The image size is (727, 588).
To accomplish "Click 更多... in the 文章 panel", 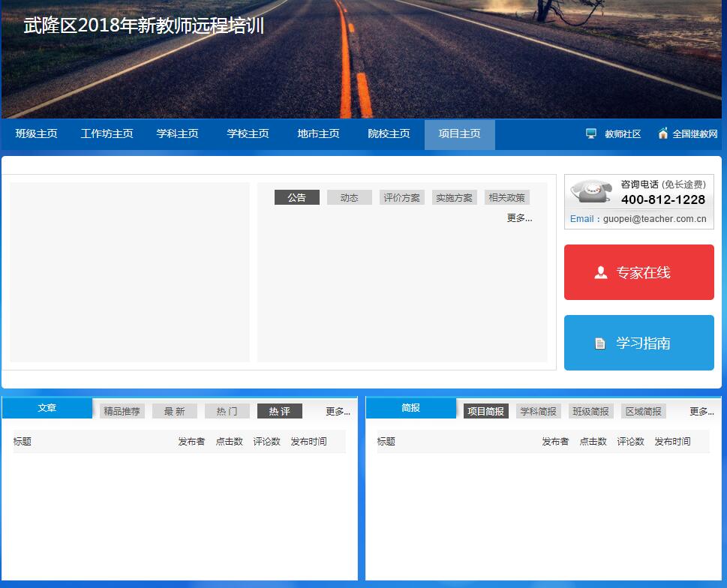I will pyautogui.click(x=338, y=412).
